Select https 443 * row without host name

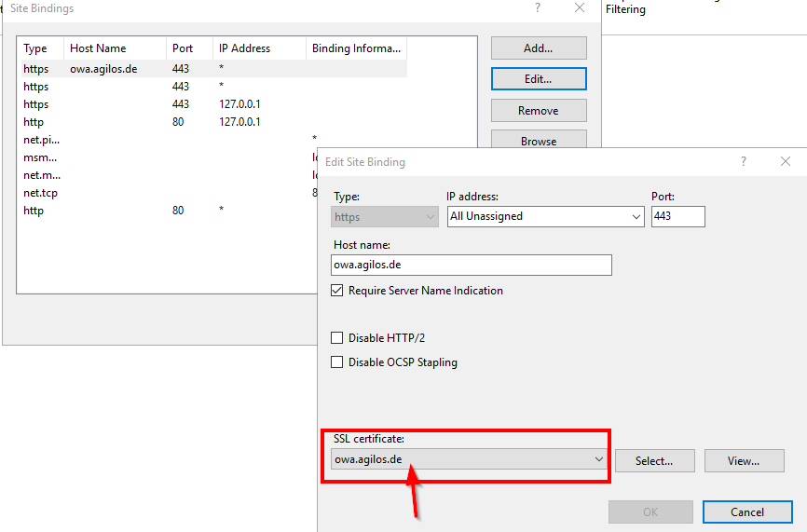pyautogui.click(x=212, y=87)
